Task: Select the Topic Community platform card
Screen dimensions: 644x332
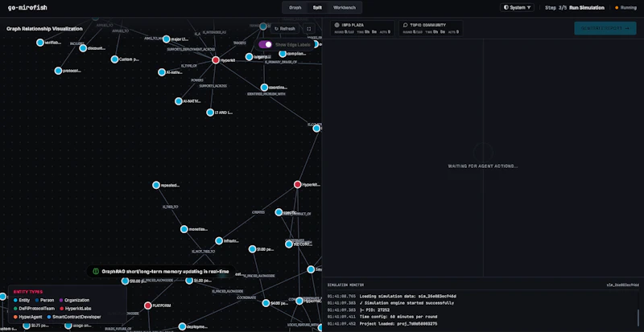Action: 431,28
